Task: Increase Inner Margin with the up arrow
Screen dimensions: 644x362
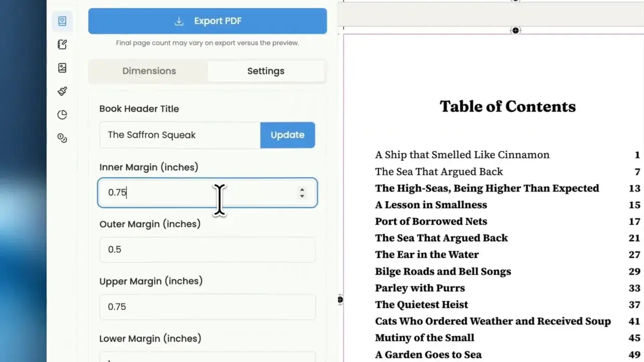Action: click(302, 189)
